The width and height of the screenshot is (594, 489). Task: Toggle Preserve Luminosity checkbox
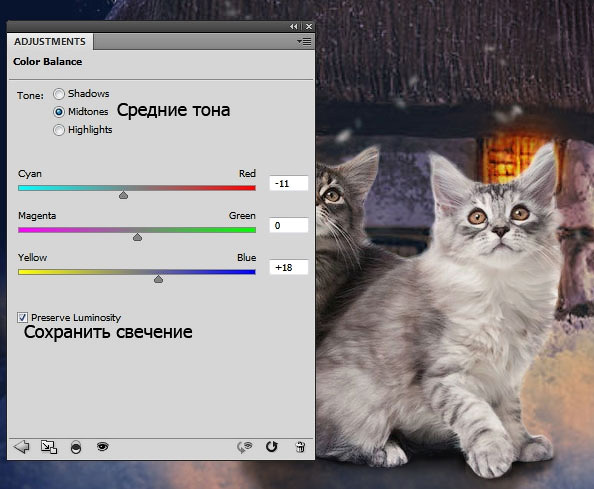click(22, 317)
